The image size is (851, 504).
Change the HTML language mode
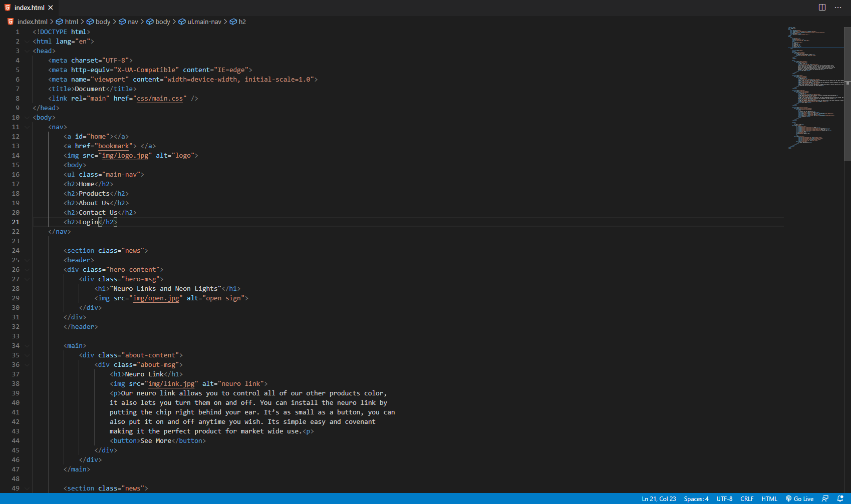[x=769, y=498]
